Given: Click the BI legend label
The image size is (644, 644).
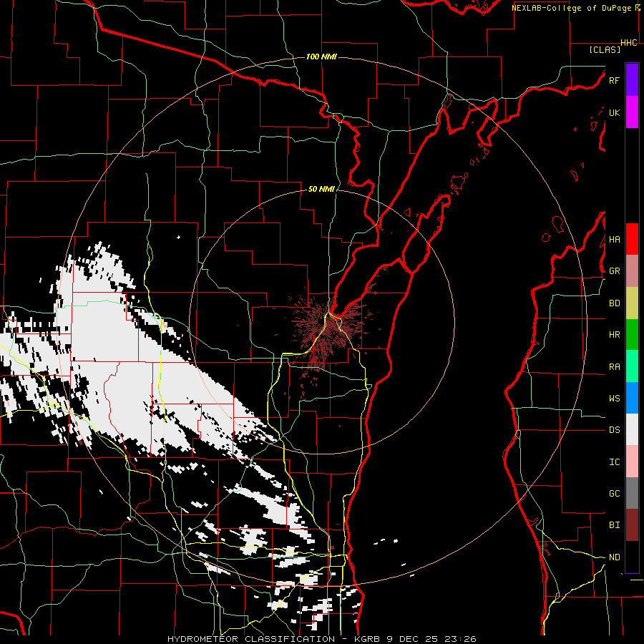Looking at the screenshot, I should tap(615, 525).
